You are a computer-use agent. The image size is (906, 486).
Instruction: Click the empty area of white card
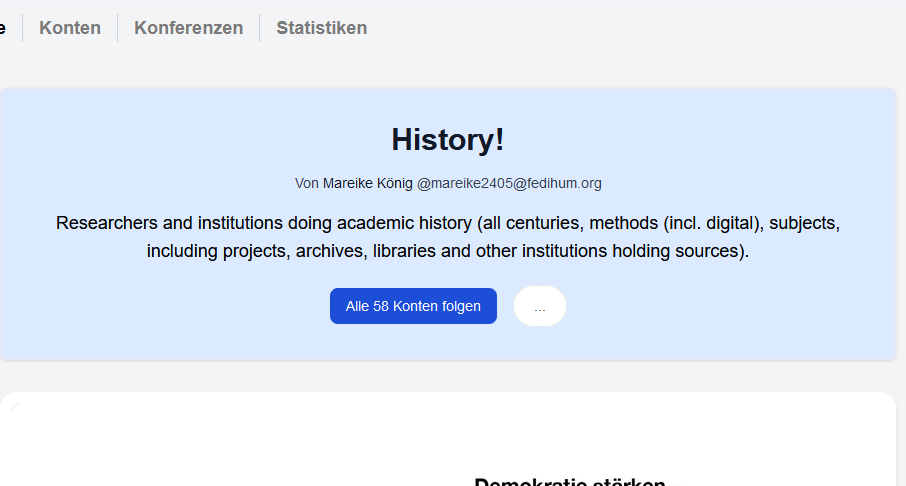pos(231,445)
